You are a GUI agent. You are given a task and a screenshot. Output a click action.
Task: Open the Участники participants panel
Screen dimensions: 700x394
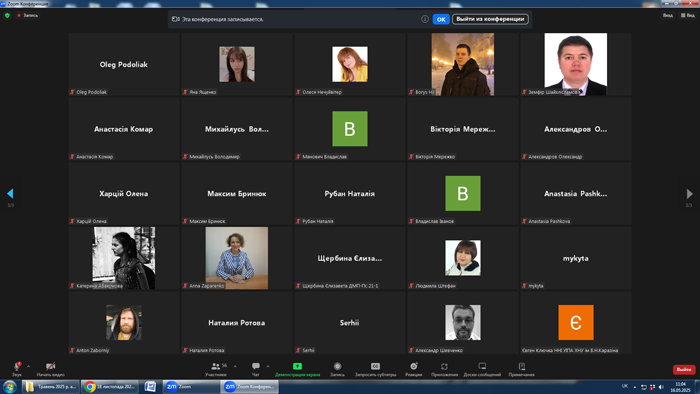pos(216,369)
